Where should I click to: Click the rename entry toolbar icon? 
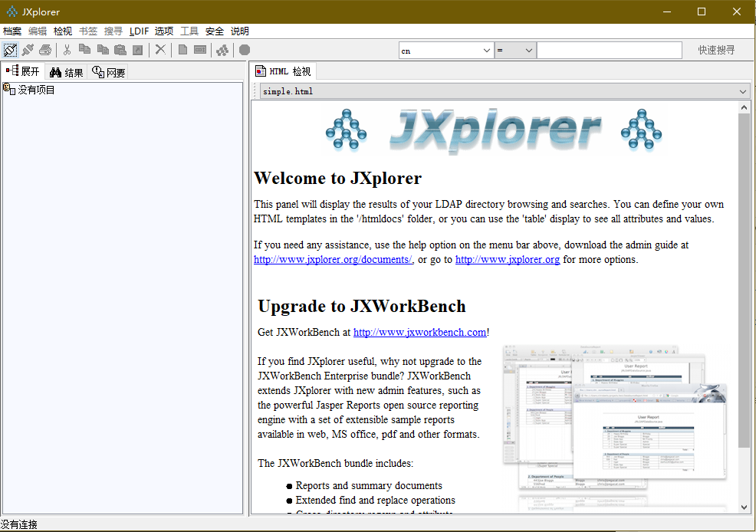point(200,50)
